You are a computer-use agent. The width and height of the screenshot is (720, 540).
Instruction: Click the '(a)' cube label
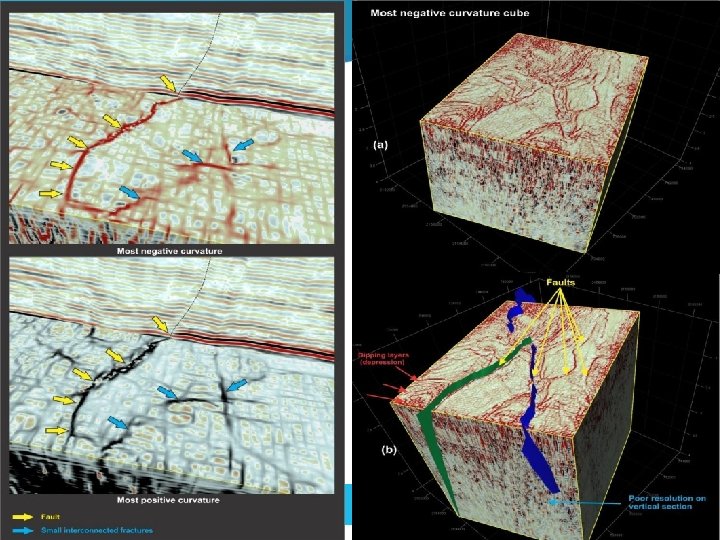[x=381, y=145]
